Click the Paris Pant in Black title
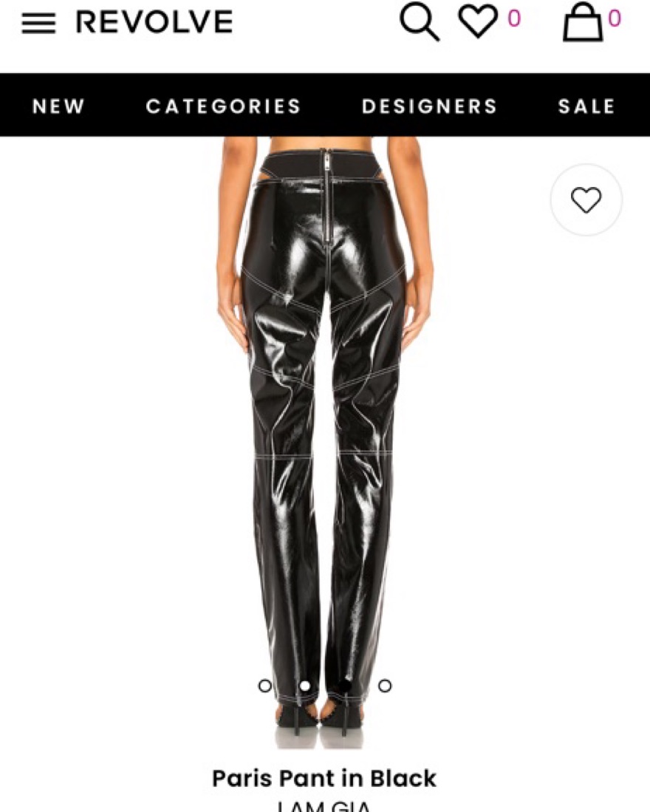Image resolution: width=650 pixels, height=812 pixels. point(324,778)
